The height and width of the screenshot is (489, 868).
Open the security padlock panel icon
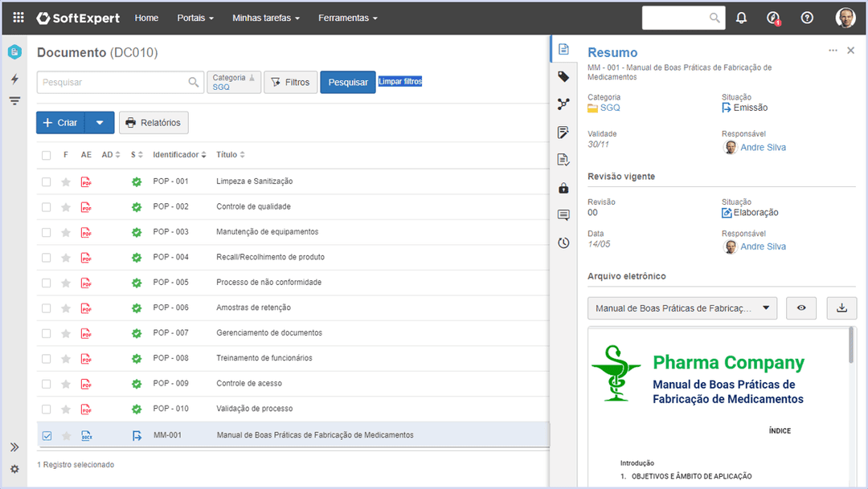coord(563,188)
